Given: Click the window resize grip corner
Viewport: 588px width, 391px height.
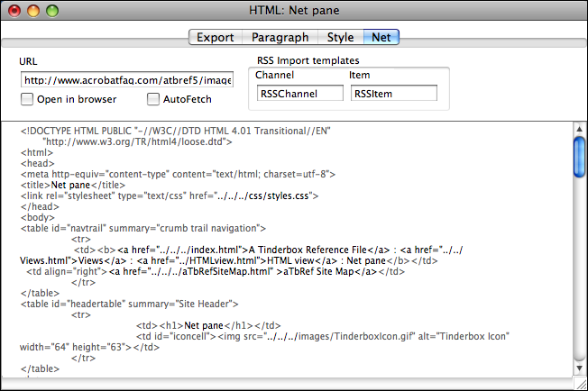Looking at the screenshot, I should [581, 384].
